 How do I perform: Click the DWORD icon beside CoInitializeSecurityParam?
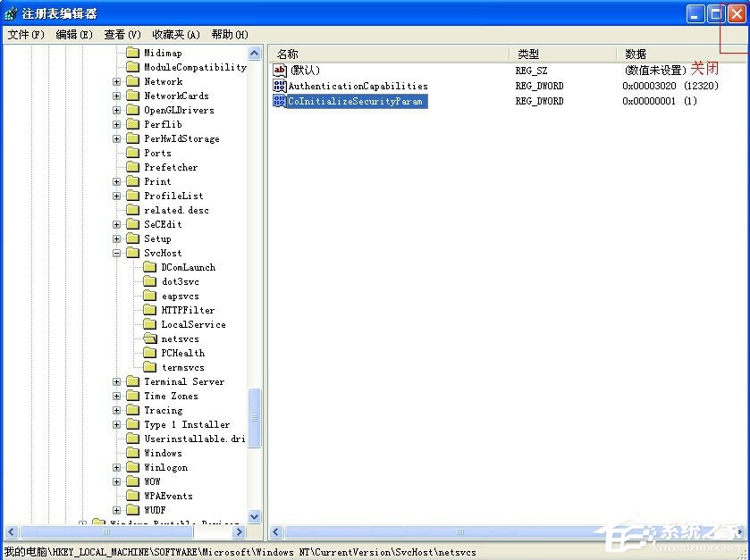[x=279, y=100]
